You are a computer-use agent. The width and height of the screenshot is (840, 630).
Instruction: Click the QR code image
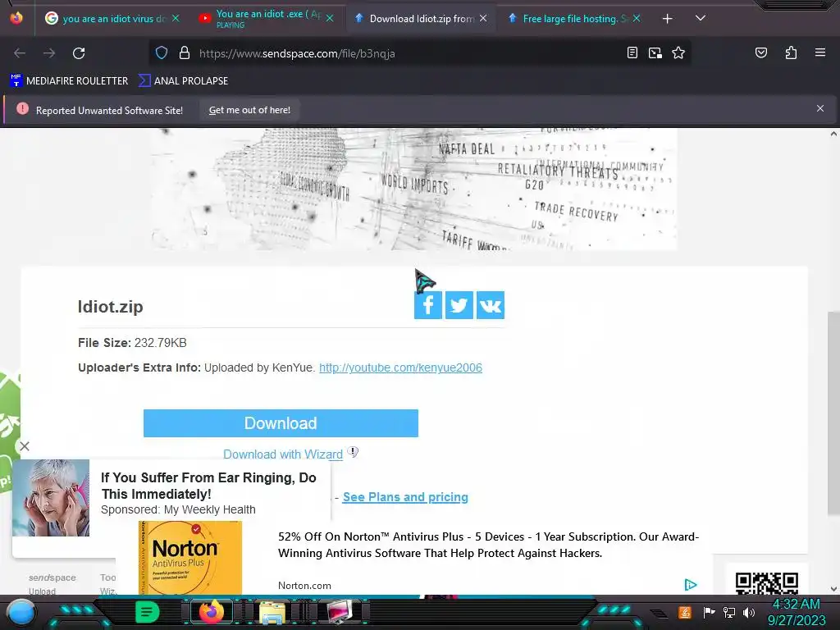point(767,583)
